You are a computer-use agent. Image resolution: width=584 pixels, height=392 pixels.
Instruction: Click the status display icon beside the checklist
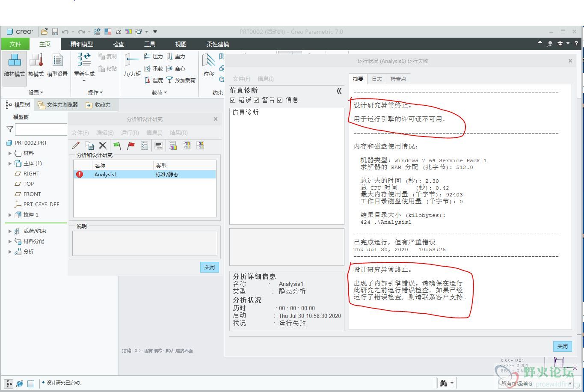coord(159,146)
